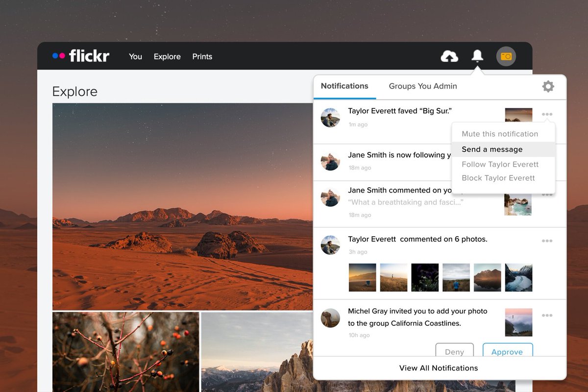
Task: Deny the group photo invitation
Action: [x=455, y=352]
